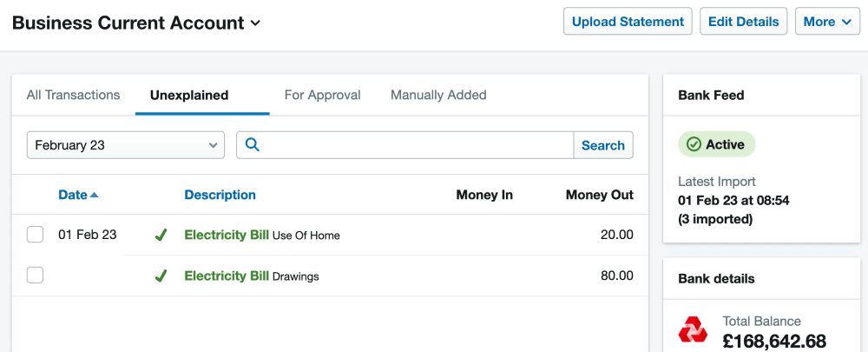
Task: Open the Manually Added tab
Action: tap(438, 95)
